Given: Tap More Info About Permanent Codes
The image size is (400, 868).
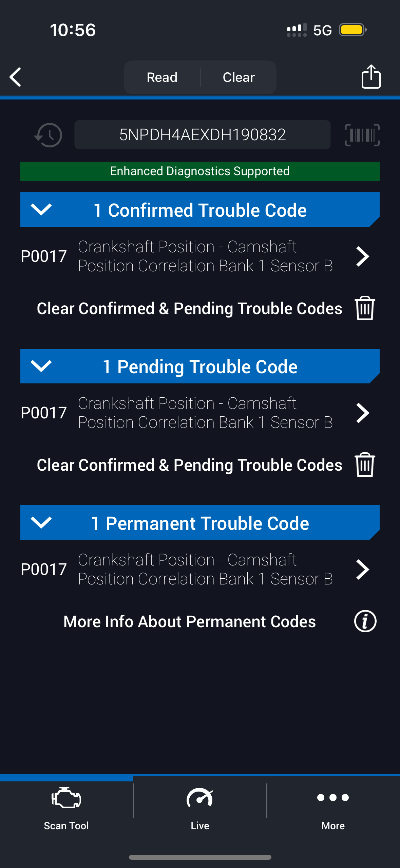Looking at the screenshot, I should [190, 621].
